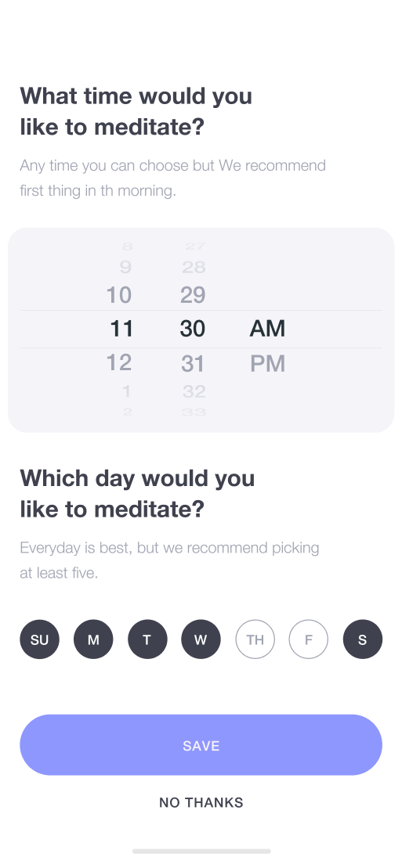This screenshot has width=402, height=868.
Task: Enable the F Friday day circle
Action: point(308,639)
